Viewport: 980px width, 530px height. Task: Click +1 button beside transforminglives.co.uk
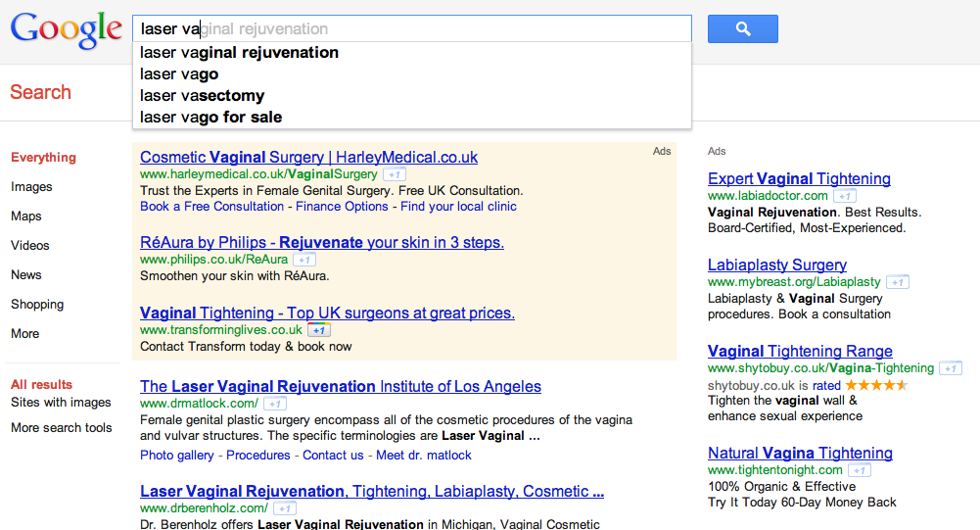point(319,330)
